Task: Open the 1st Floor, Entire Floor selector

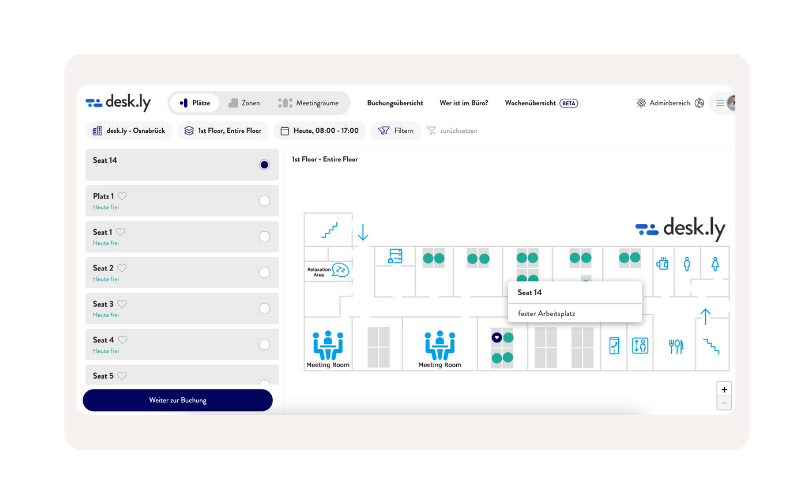Action: 223,131
